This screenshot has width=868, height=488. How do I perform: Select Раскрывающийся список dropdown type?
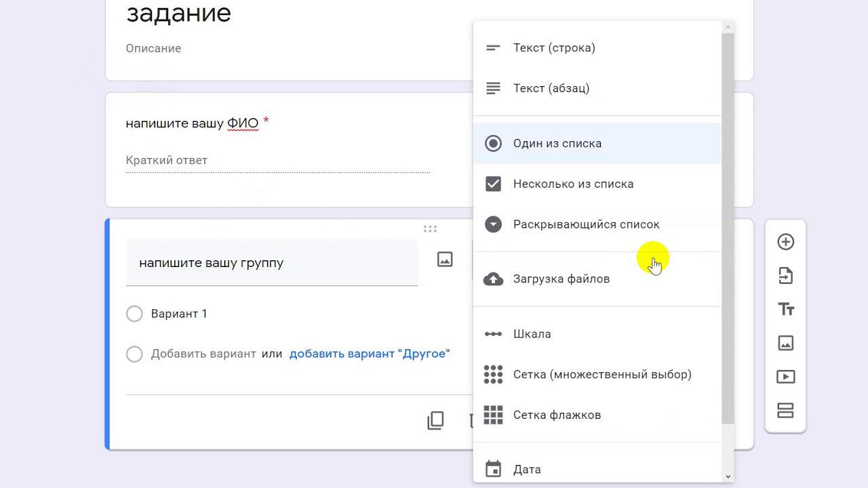coord(586,224)
